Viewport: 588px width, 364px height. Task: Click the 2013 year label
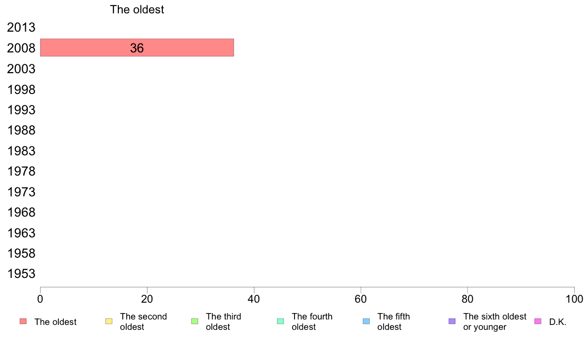click(x=21, y=27)
